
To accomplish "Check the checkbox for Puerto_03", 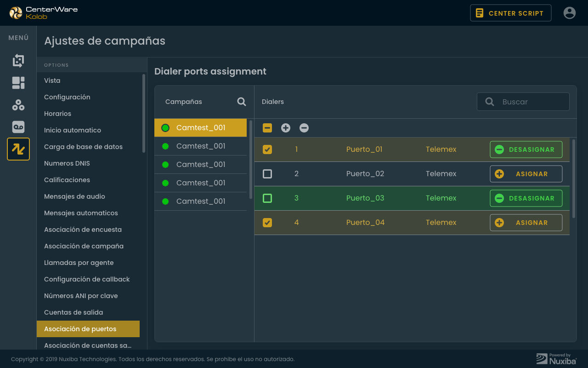I will [267, 198].
